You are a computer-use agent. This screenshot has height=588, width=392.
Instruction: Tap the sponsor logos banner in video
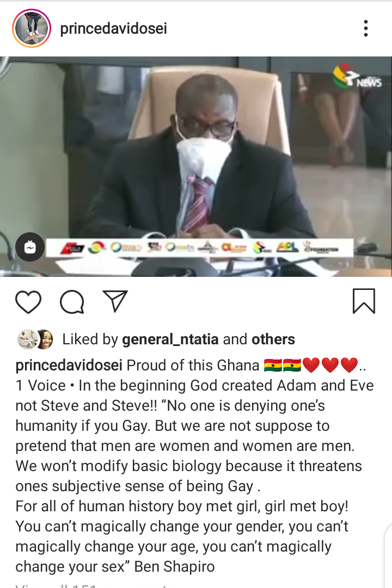tap(200, 247)
